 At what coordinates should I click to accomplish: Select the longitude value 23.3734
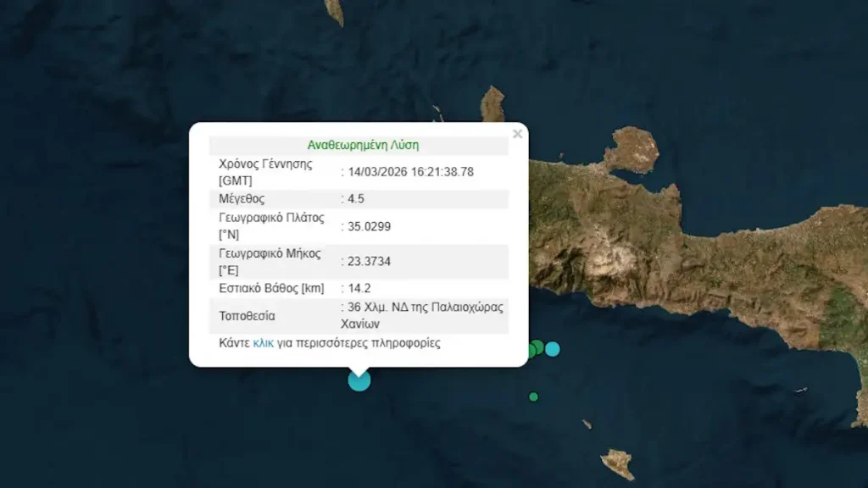pos(368,262)
